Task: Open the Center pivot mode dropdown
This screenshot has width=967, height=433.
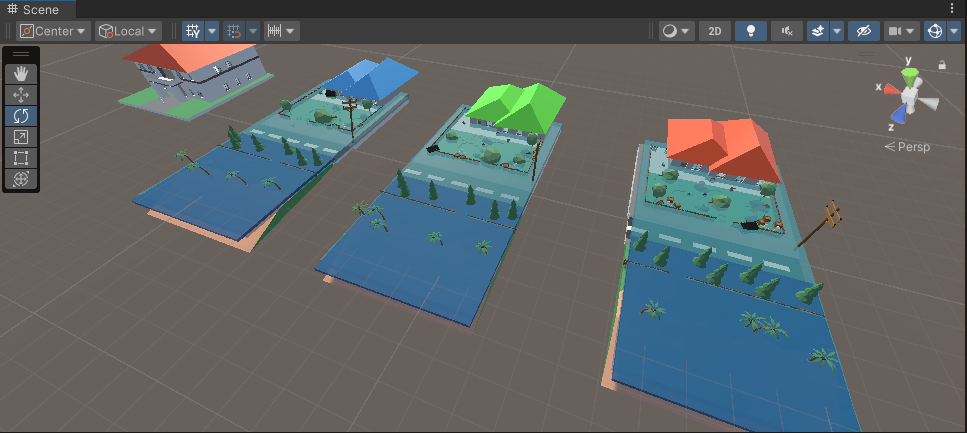Action: click(53, 31)
